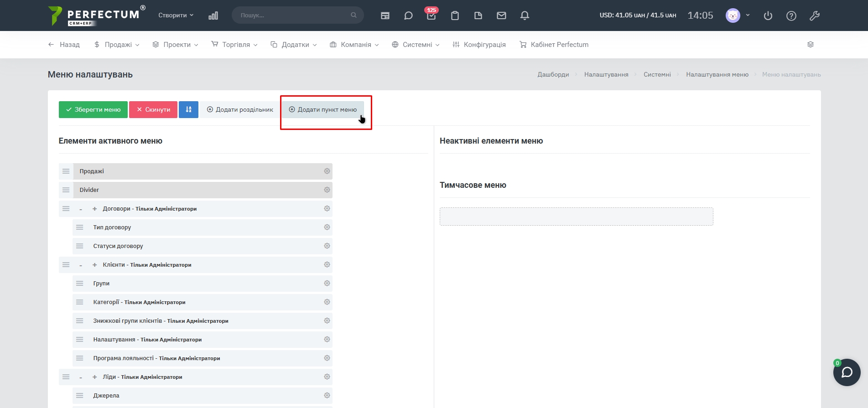Open the floating chat support widget
Viewport: 868px width, 408px height.
coord(847,372)
